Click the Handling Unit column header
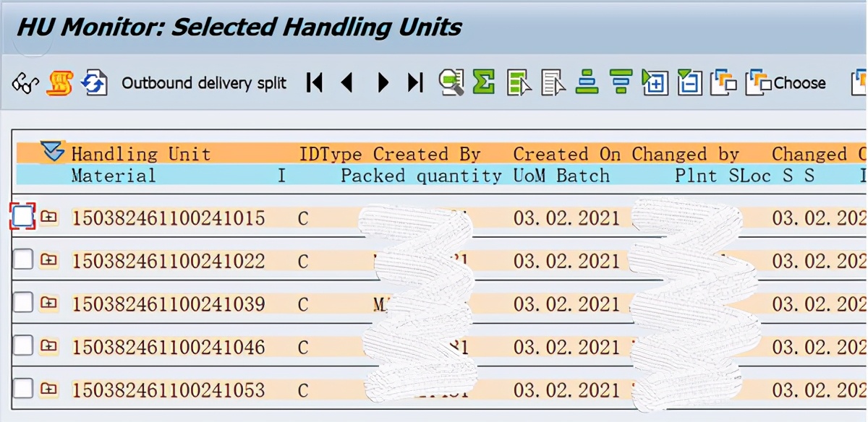This screenshot has width=868, height=422. tap(141, 154)
